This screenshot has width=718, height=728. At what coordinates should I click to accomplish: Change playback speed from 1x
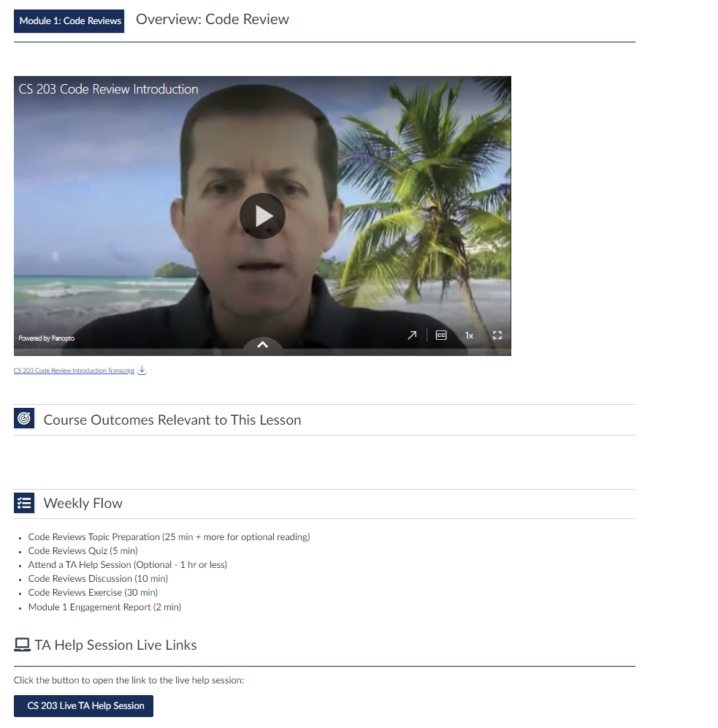469,335
